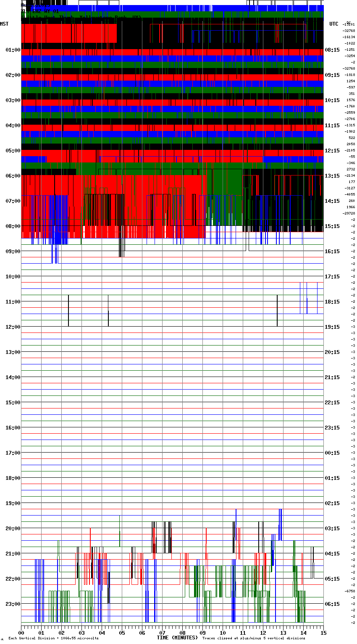
Task: Click the DC offset value -2559
Action: (x=350, y=113)
